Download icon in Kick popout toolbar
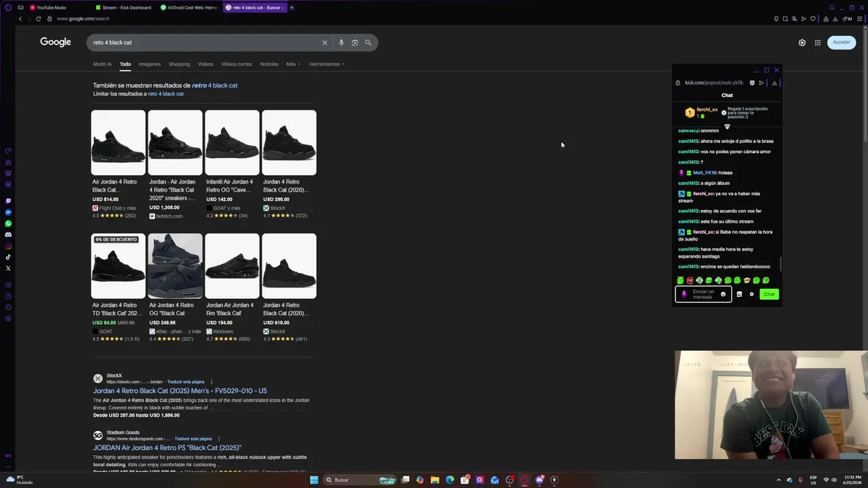The width and height of the screenshot is (868, 488). [x=774, y=83]
